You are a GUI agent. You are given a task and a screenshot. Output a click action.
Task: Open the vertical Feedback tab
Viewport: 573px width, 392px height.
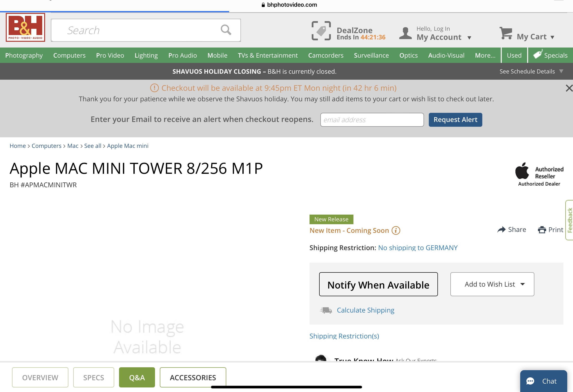pyautogui.click(x=569, y=220)
